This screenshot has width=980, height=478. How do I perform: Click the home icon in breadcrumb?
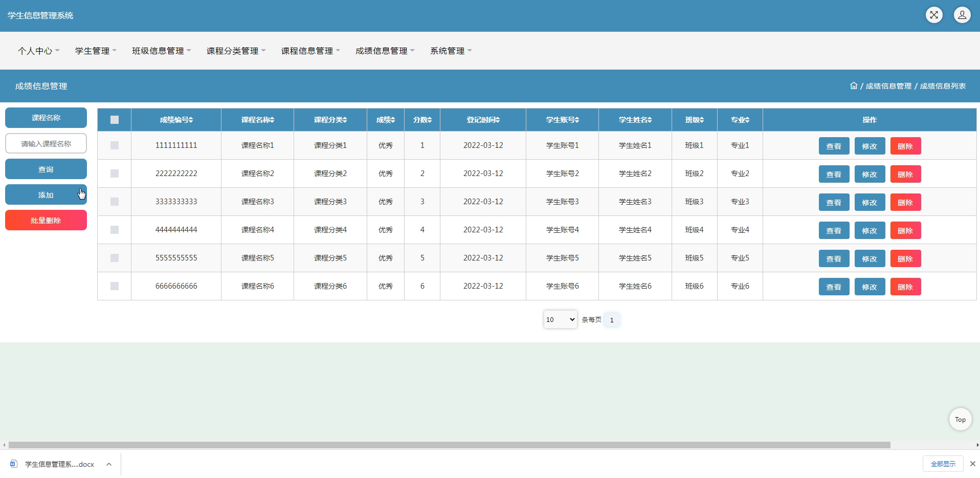click(x=854, y=86)
